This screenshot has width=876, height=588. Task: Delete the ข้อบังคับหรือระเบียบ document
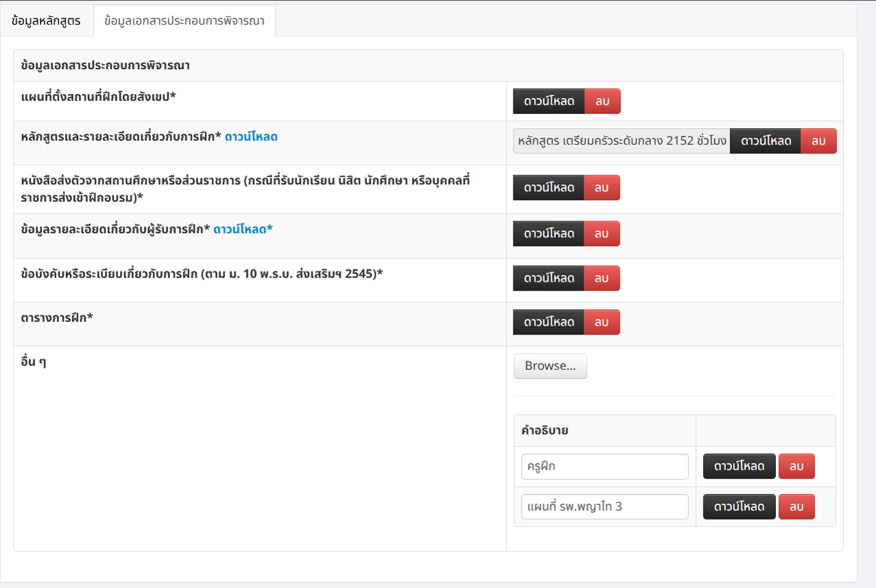603,278
